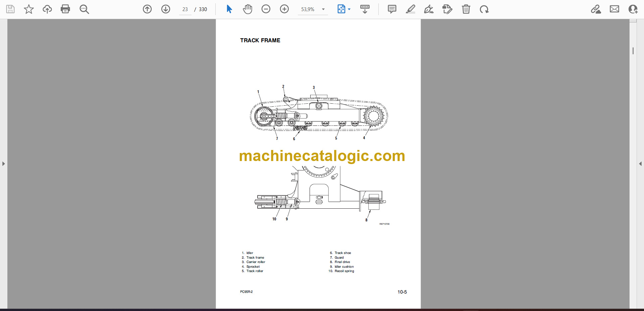Click the legend entry 'Idler cushion'

[x=344, y=267]
